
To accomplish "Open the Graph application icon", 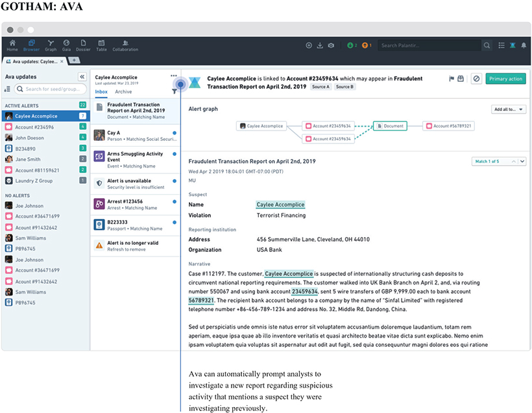I will (x=51, y=45).
